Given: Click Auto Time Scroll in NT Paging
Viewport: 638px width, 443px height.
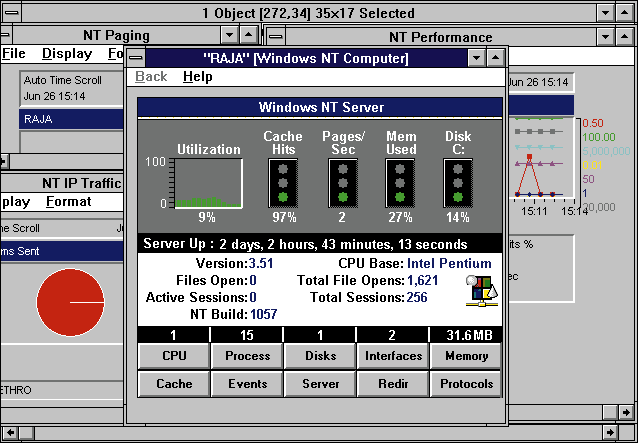Looking at the screenshot, I should pos(63,80).
